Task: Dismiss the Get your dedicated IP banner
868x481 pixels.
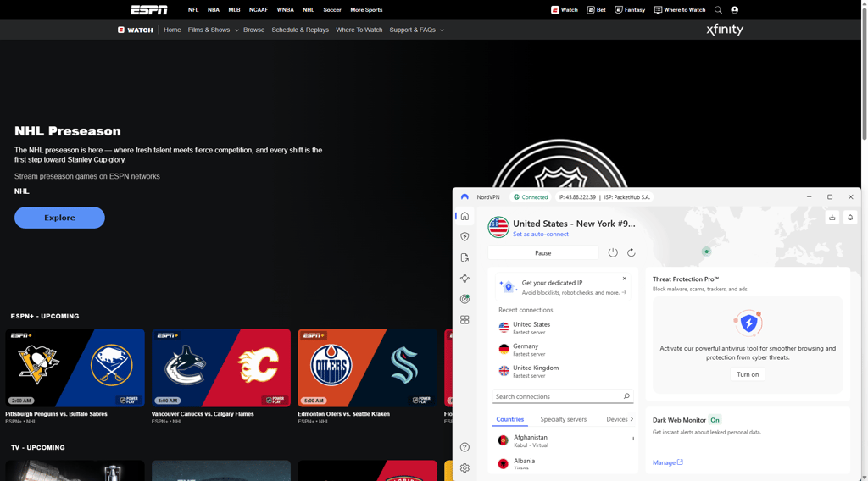Action: coord(625,279)
